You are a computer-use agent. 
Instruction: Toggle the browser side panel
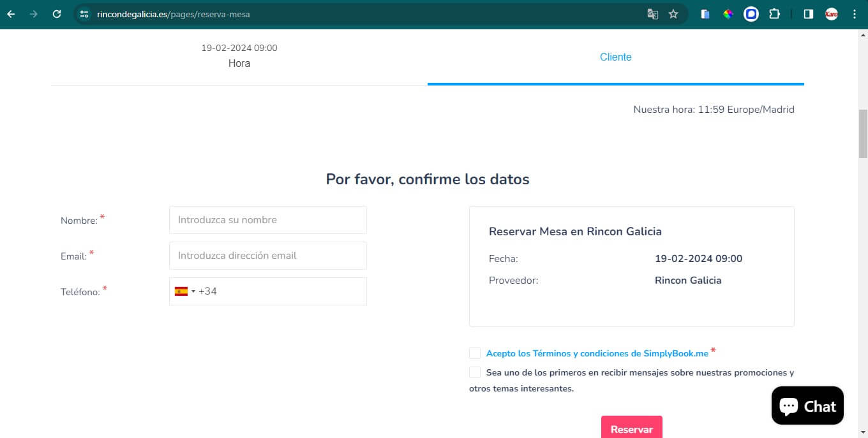[808, 14]
